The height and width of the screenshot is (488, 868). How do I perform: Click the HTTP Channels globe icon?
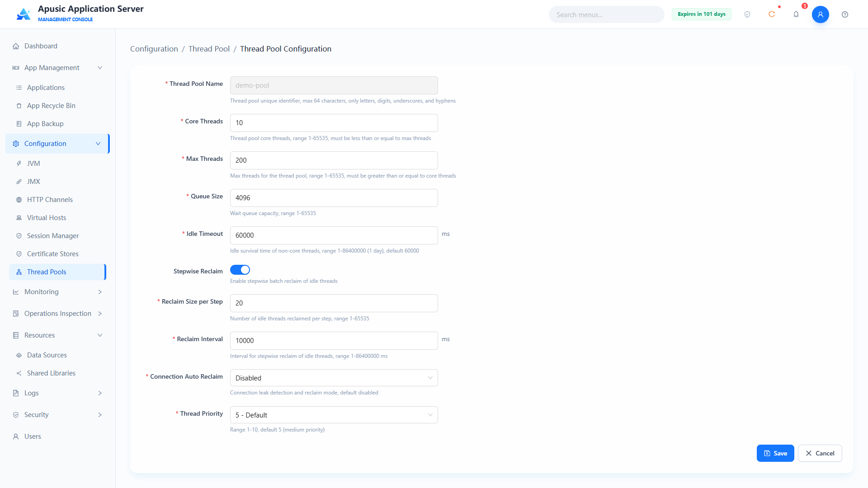[19, 200]
